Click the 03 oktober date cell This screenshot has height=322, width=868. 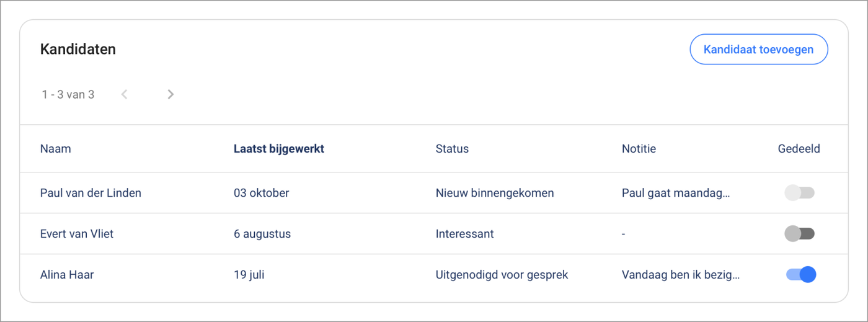[261, 193]
